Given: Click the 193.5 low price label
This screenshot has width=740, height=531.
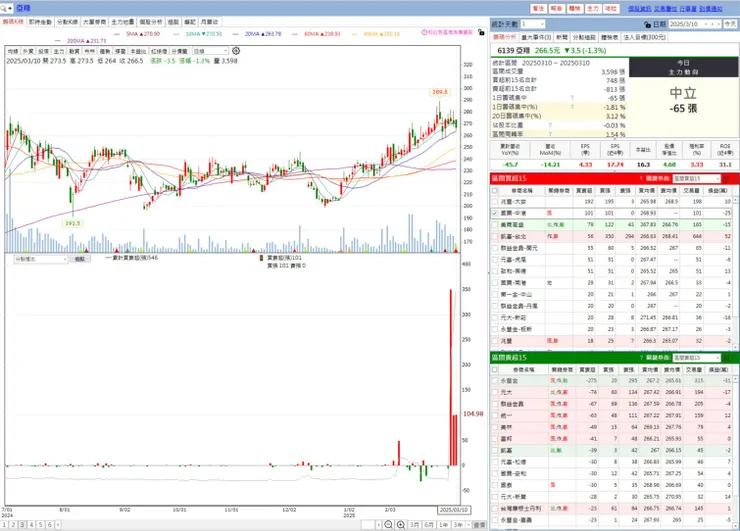Looking at the screenshot, I should pyautogui.click(x=72, y=223).
